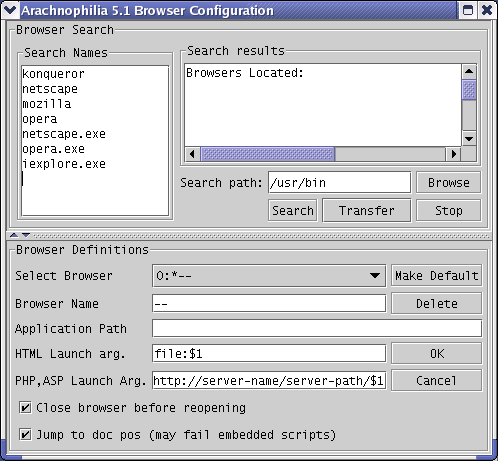Click the Search button
This screenshot has width=498, height=461.
coord(293,211)
